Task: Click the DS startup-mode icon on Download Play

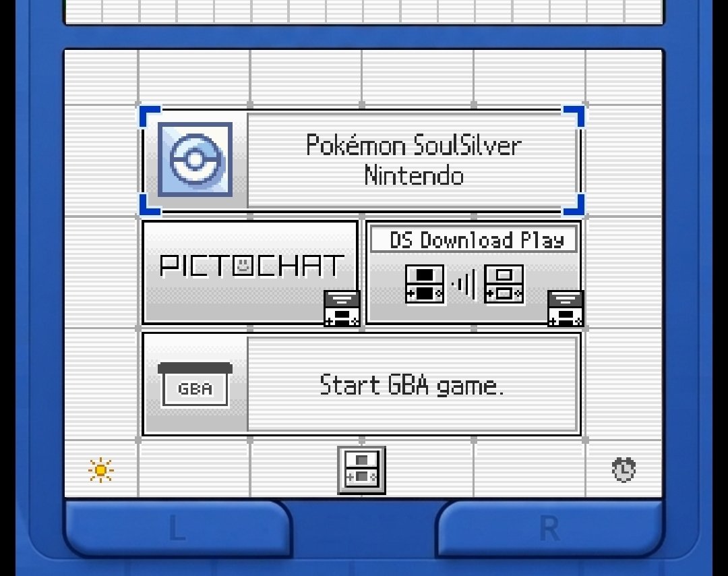Action: pyautogui.click(x=566, y=308)
